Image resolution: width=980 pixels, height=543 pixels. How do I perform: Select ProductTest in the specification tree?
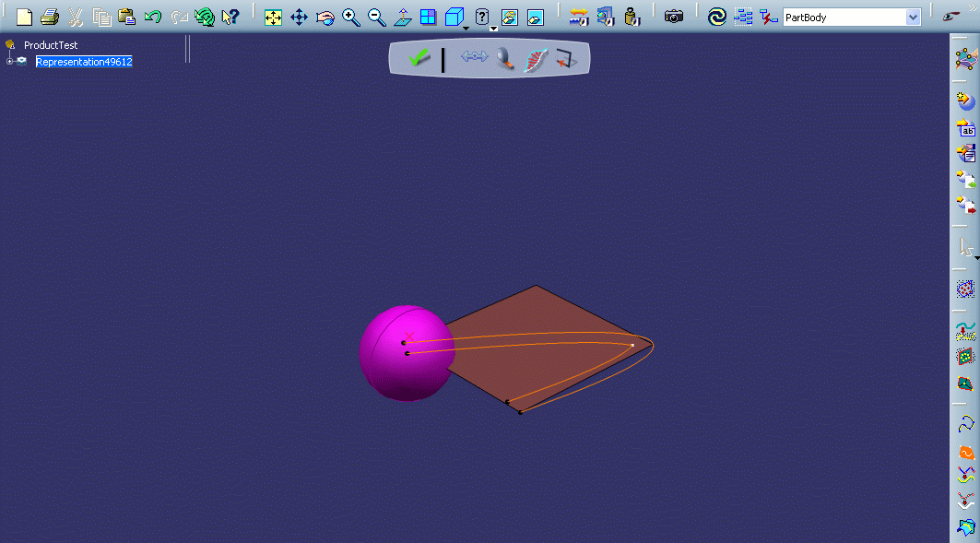click(x=51, y=45)
